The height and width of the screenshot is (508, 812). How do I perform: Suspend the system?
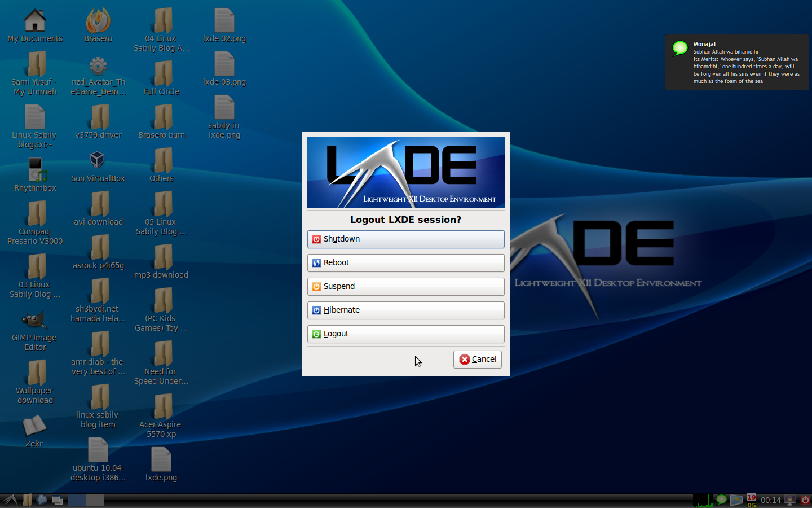click(x=405, y=287)
